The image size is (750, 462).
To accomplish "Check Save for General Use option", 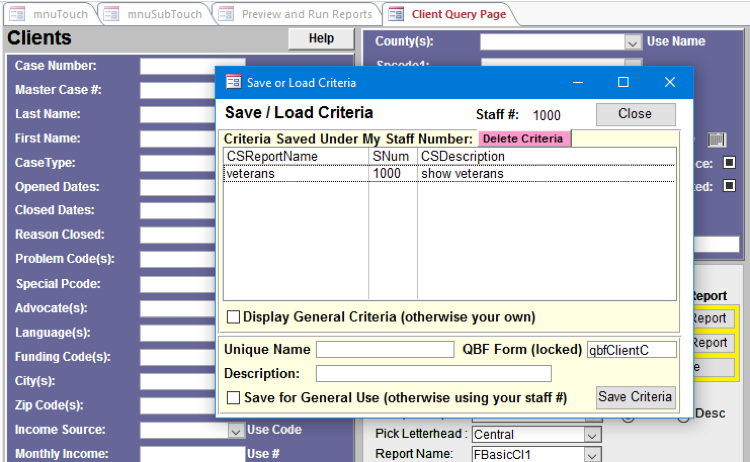I will coord(233,398).
